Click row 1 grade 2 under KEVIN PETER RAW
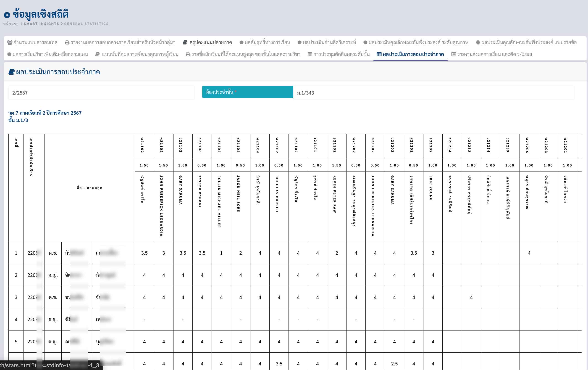Viewport: 588px width, 370px height. tap(337, 253)
